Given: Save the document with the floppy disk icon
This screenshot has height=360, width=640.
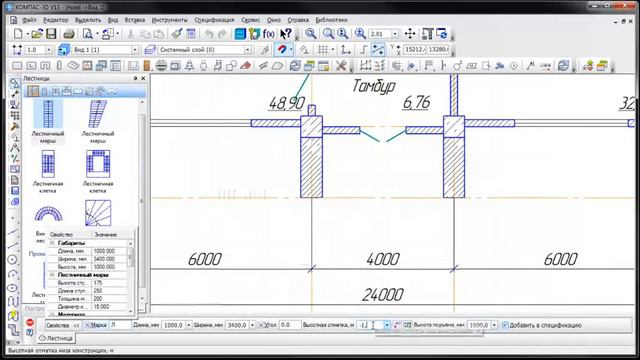Looking at the screenshot, I should tap(51, 34).
